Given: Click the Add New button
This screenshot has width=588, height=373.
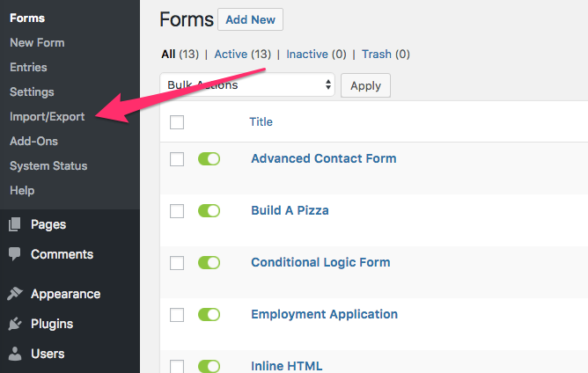Looking at the screenshot, I should [x=251, y=19].
